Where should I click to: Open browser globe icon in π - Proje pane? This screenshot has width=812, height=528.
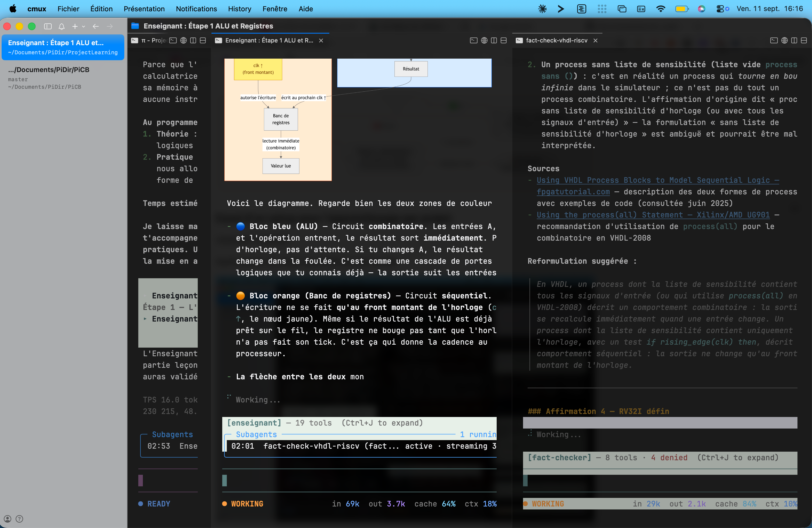(183, 40)
